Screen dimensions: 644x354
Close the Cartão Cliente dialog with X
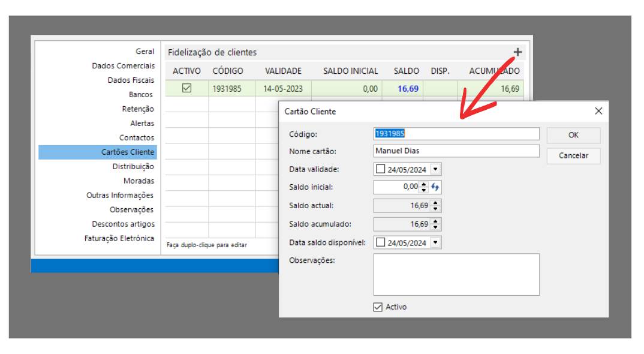click(x=598, y=111)
